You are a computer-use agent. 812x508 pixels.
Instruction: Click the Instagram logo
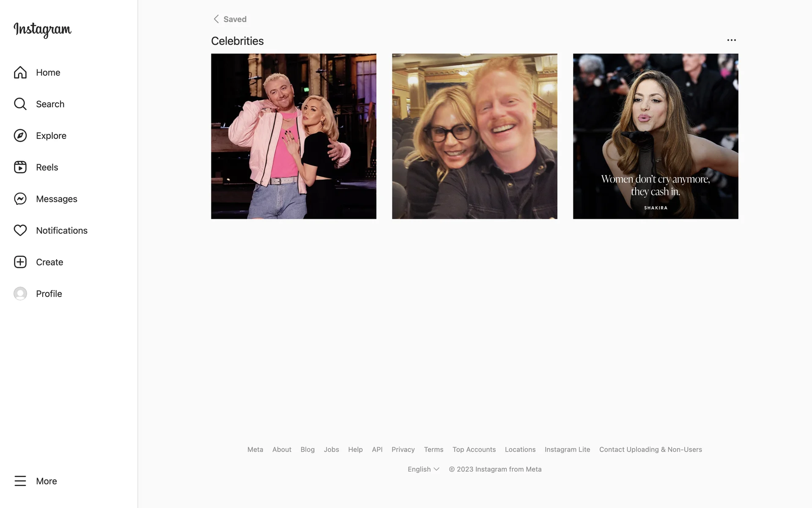click(42, 30)
